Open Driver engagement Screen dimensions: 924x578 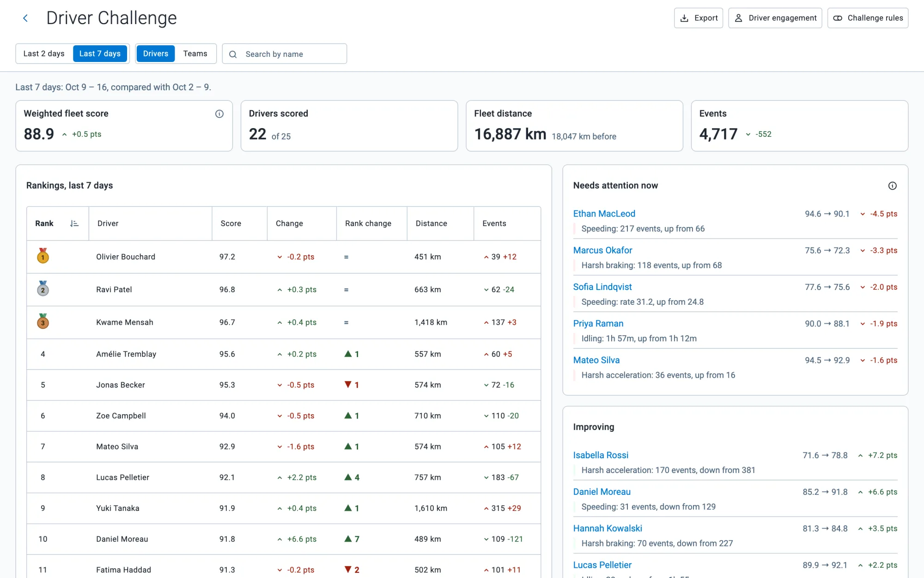point(775,18)
